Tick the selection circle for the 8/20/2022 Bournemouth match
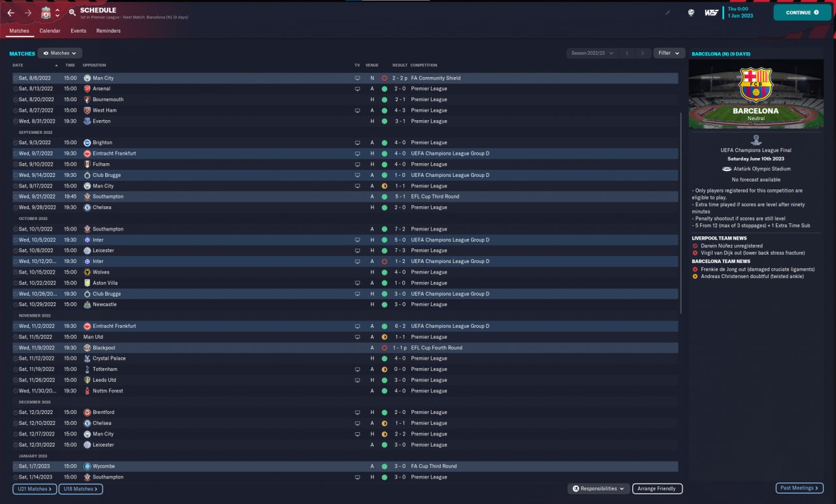The width and height of the screenshot is (836, 504). click(15, 99)
